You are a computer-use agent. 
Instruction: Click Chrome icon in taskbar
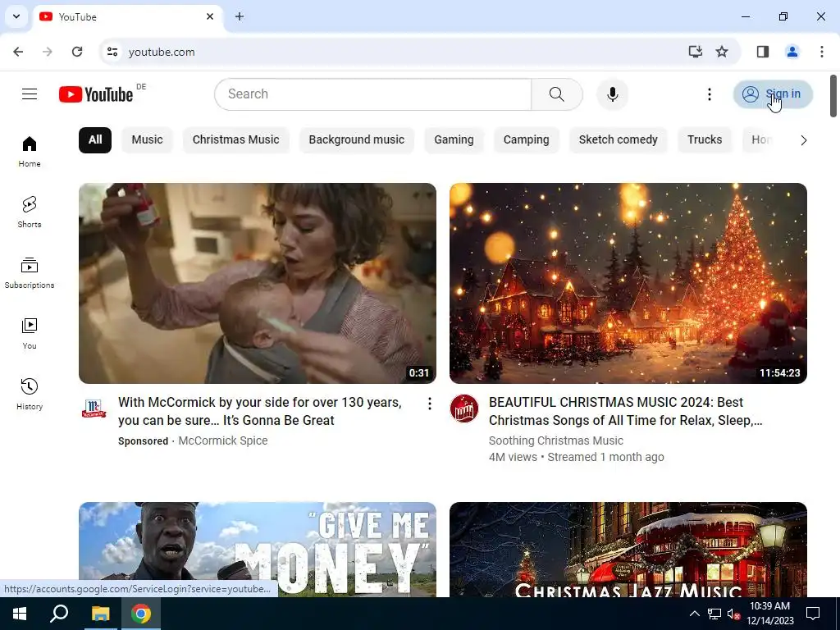[x=141, y=614]
